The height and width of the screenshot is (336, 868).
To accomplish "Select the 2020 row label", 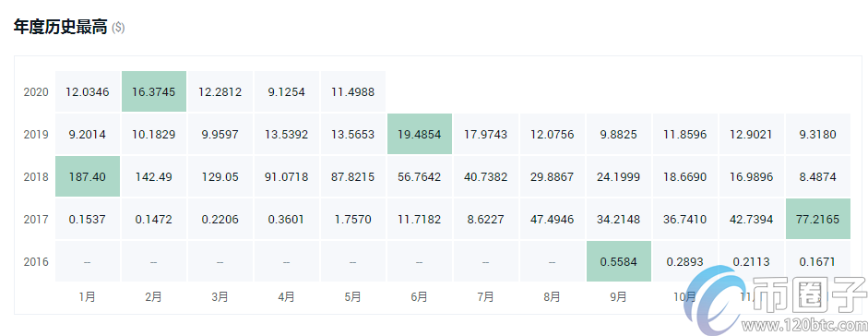I will 36,92.
